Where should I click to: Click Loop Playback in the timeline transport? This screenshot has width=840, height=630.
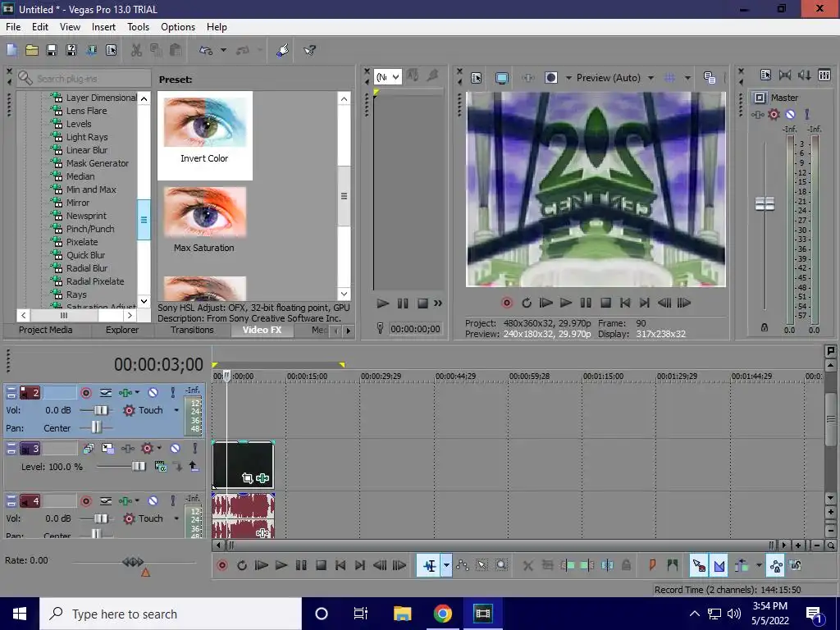pos(242,565)
